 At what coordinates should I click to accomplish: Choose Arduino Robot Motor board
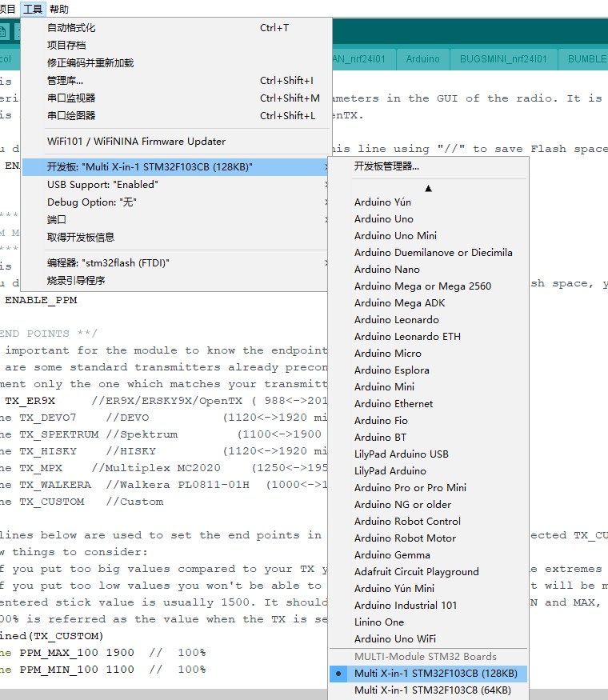[429, 538]
